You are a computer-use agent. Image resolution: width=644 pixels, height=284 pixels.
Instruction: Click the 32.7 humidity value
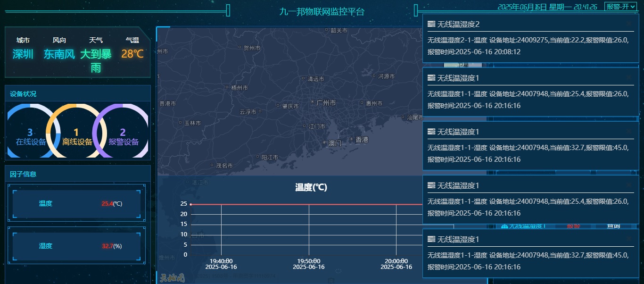pos(107,246)
